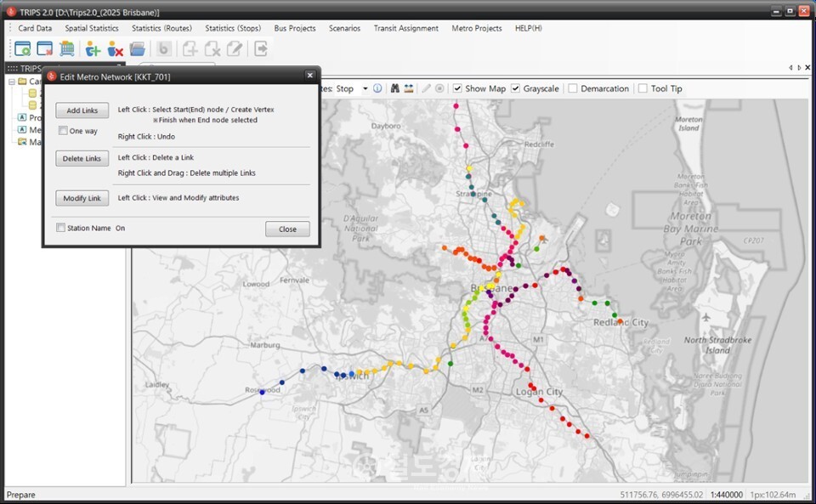Enable the Tool Tip checkbox
The width and height of the screenshot is (816, 504).
[643, 88]
